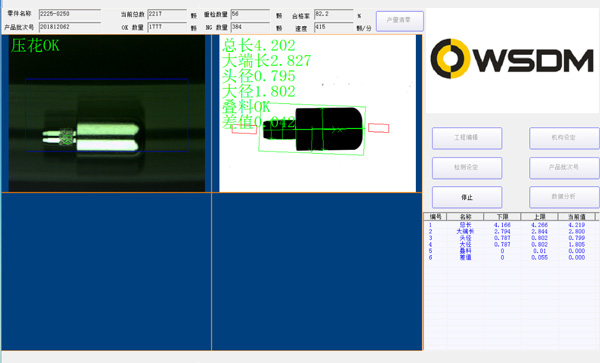This screenshot has height=363, width=600.
Task: Select the 总长 row in measurement table
Action: tap(510, 225)
